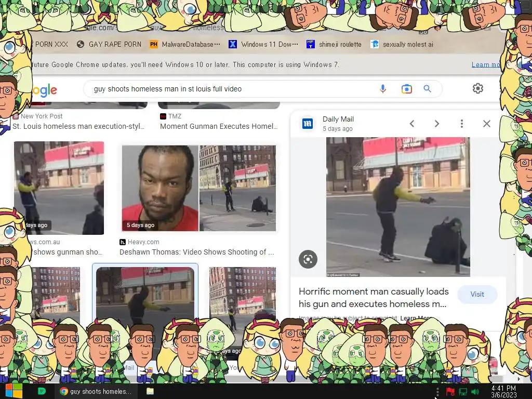
Task: Show previous image in Daily Mail panel
Action: point(412,124)
